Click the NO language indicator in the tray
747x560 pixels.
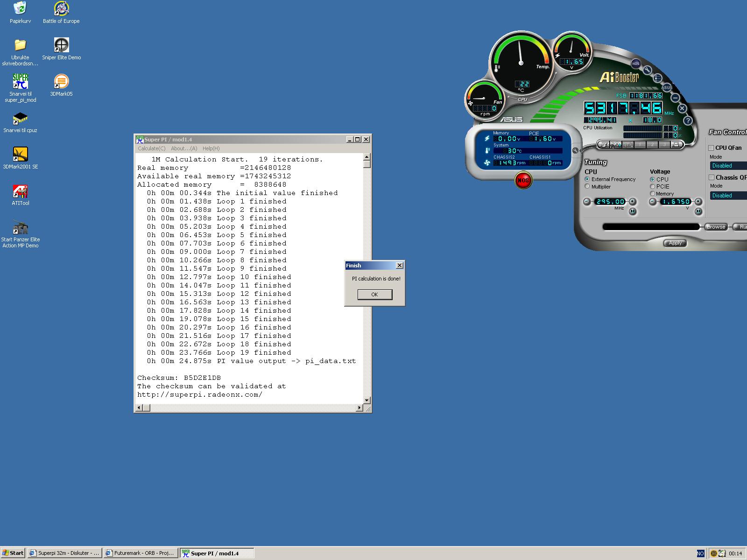point(700,553)
